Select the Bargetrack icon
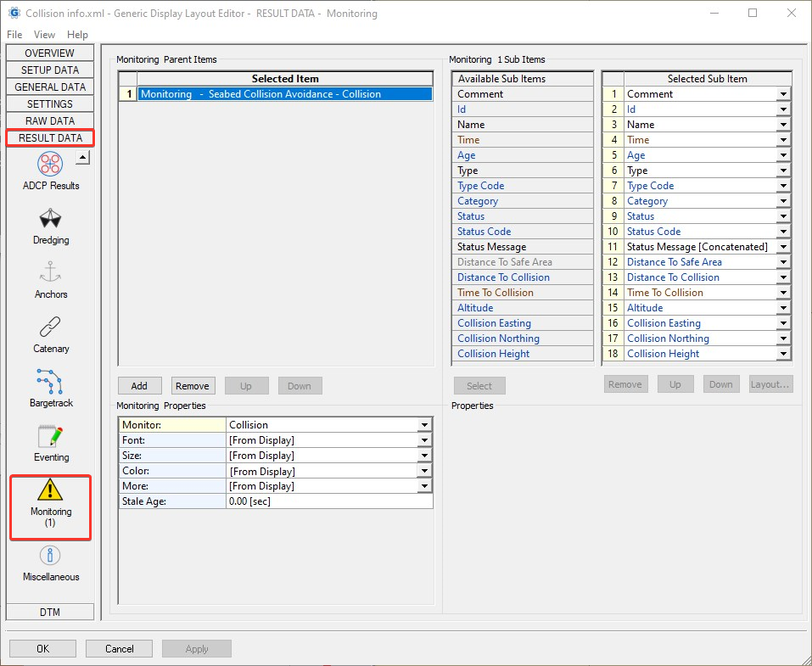The height and width of the screenshot is (666, 812). pos(50,383)
